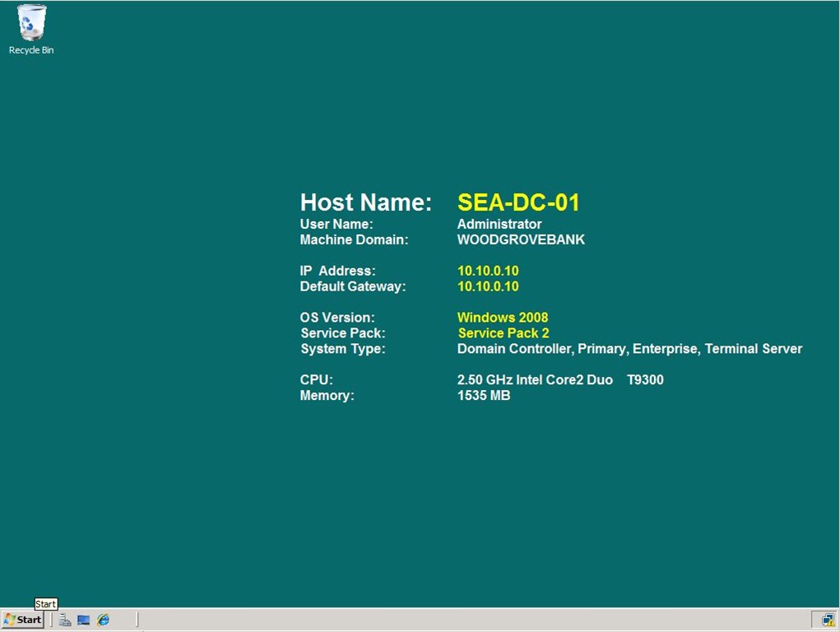Click the 10.10.0.10 value beside IP Address
Viewport: 840px width, 632px height.
[x=488, y=271]
